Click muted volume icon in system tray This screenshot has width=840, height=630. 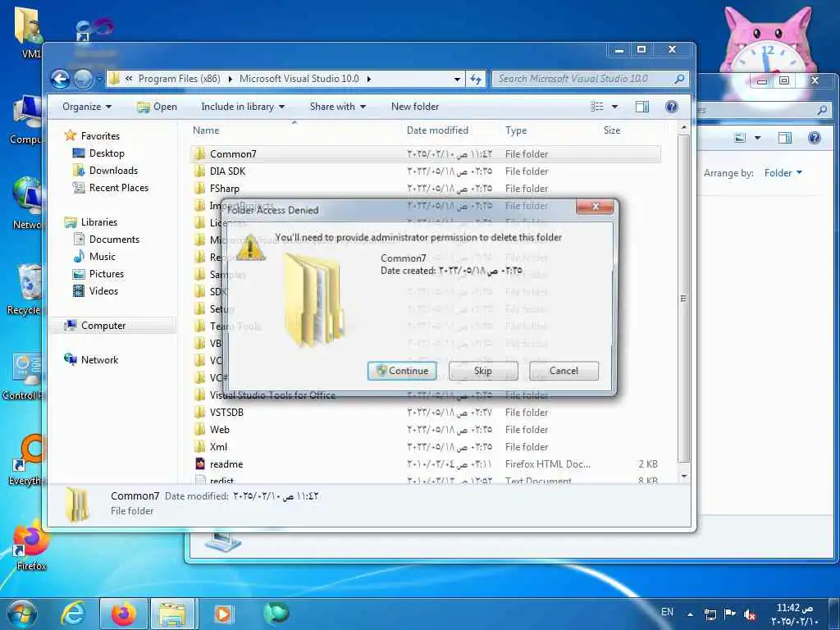pyautogui.click(x=750, y=615)
